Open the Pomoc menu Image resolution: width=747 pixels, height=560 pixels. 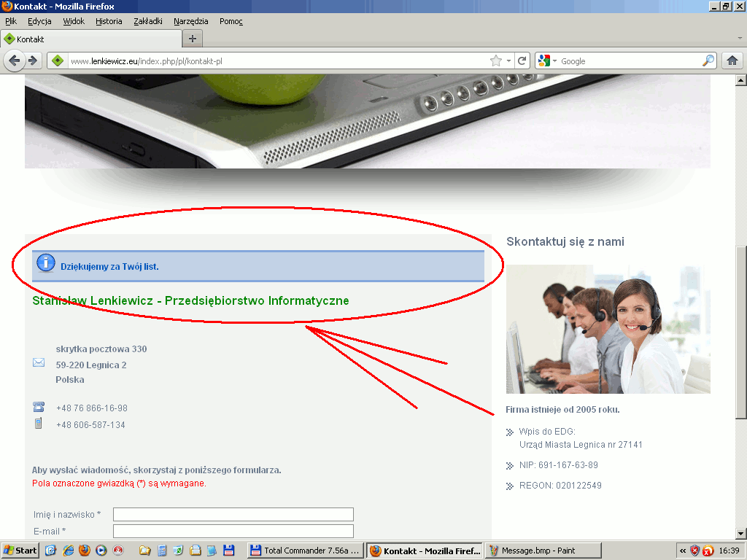click(231, 21)
